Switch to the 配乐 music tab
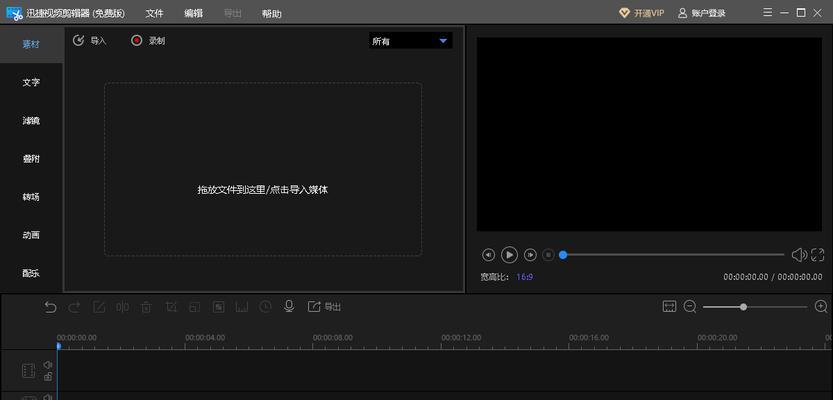 31,273
